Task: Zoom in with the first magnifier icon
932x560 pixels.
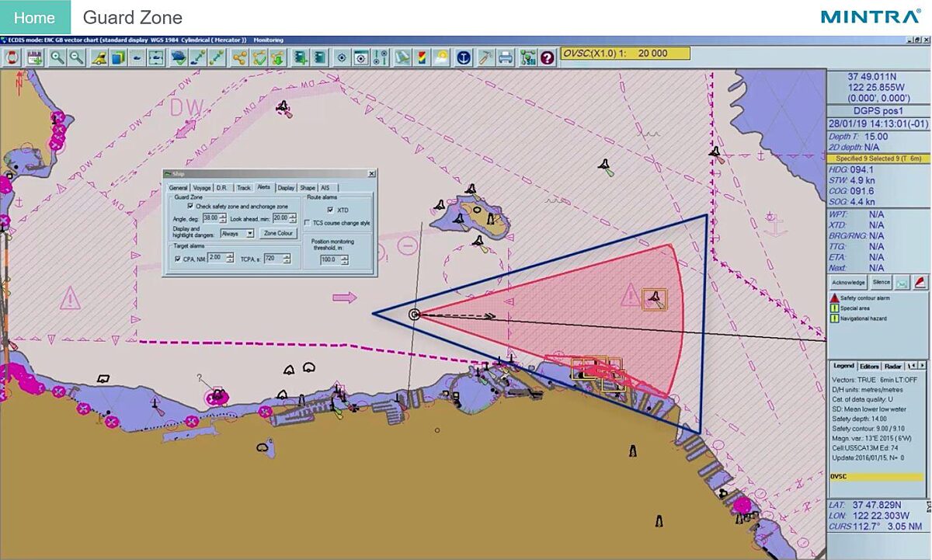Action: [x=57, y=57]
